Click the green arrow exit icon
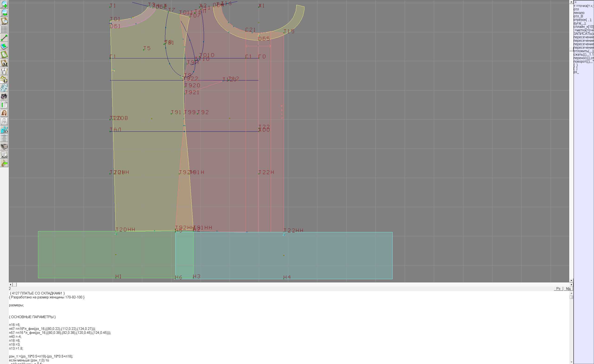This screenshot has width=594, height=364. 4,163
